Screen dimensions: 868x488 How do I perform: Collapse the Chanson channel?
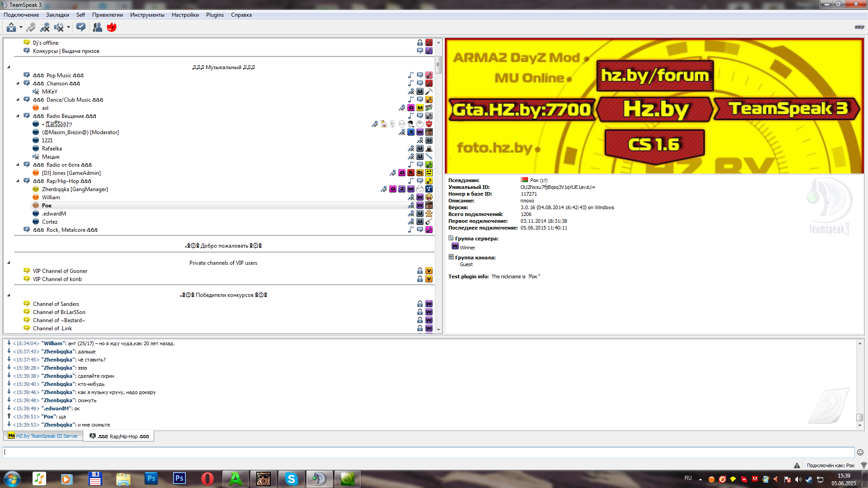click(x=18, y=84)
